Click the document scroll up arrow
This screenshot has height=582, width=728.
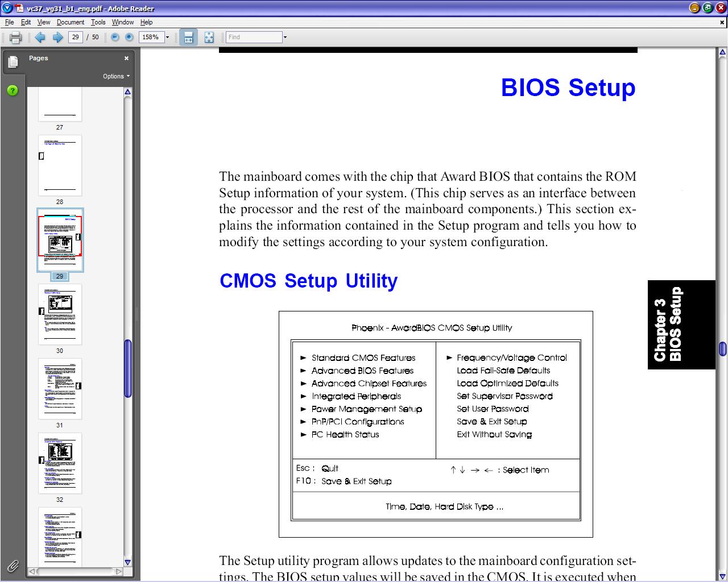723,52
